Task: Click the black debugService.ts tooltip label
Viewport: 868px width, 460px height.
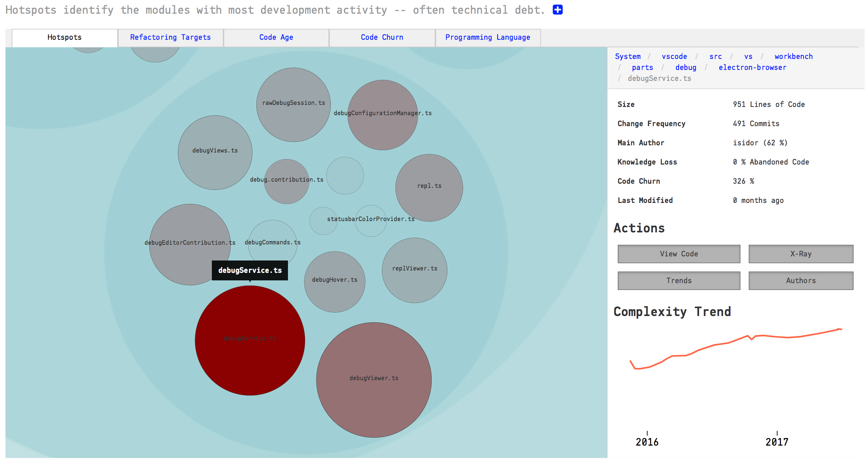Action: (250, 270)
